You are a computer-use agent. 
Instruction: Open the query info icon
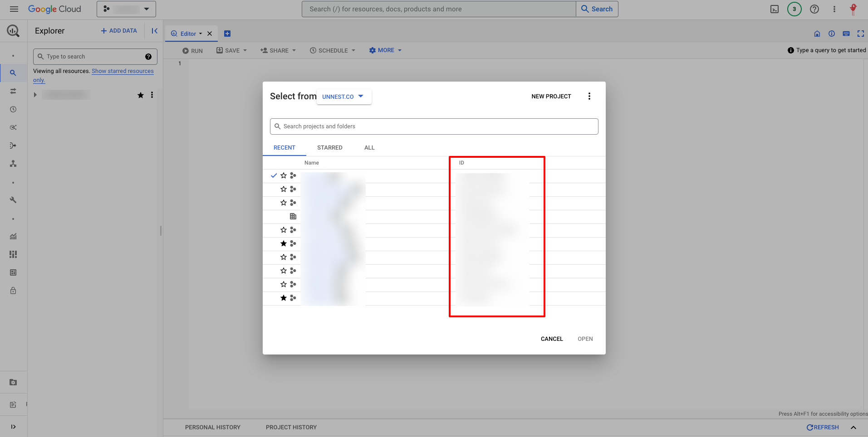[832, 34]
